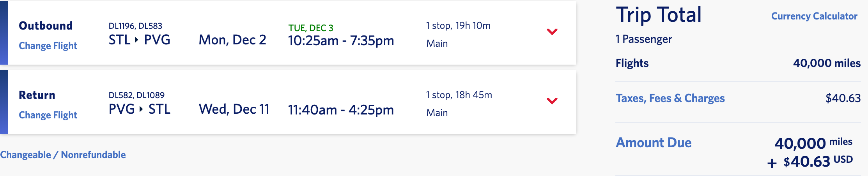
Task: Click the Wed, Dec 11 return date
Action: tap(234, 109)
